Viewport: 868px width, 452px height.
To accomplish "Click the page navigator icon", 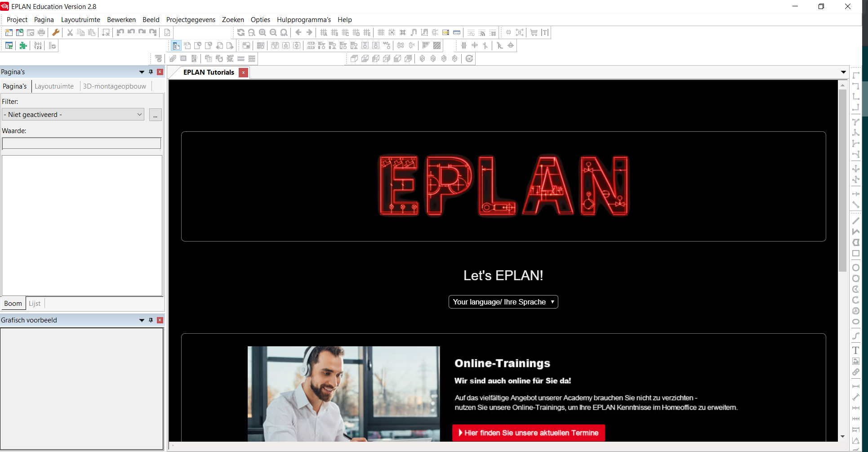I will tap(176, 45).
